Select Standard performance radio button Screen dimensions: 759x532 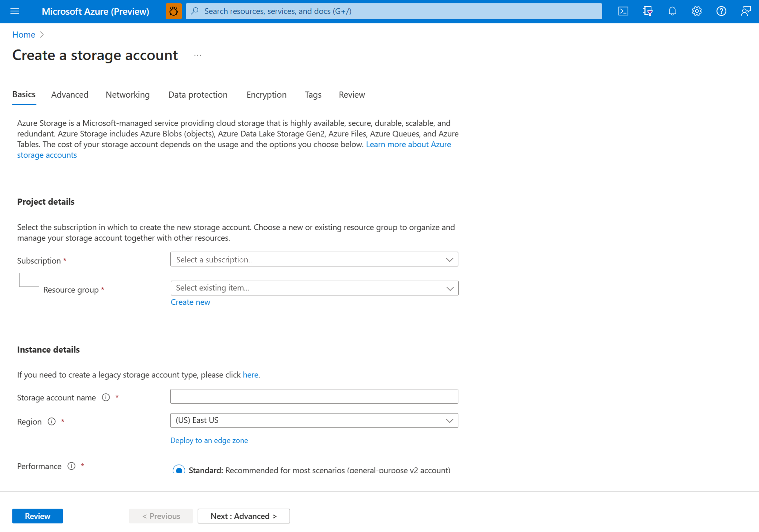pos(179,469)
